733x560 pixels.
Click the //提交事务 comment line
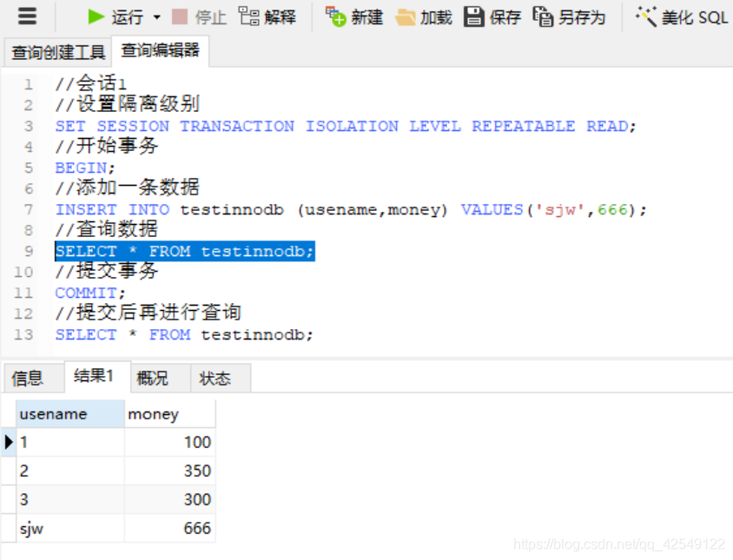click(107, 272)
